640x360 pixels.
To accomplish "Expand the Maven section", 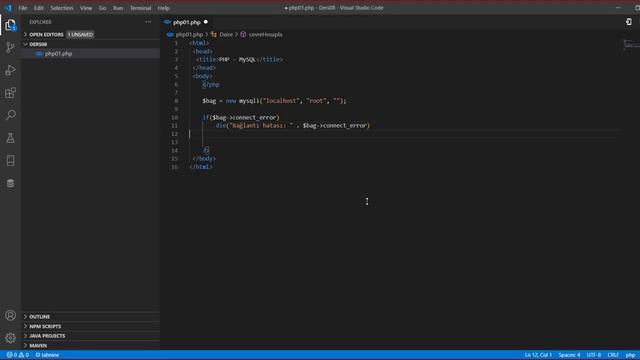I will pyautogui.click(x=91, y=346).
